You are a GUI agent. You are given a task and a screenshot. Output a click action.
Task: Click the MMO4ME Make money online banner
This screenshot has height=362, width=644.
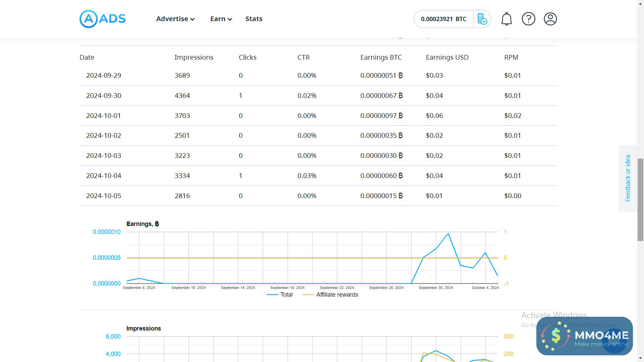[x=584, y=336]
